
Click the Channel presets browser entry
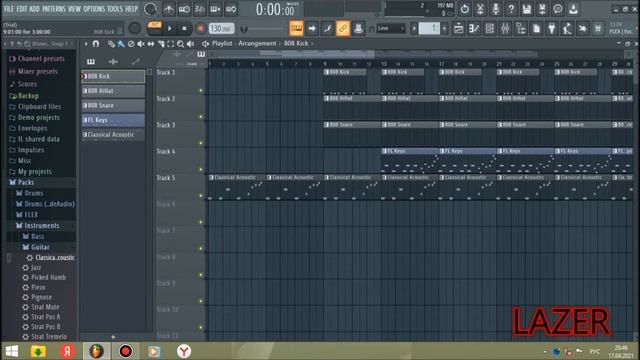41,59
